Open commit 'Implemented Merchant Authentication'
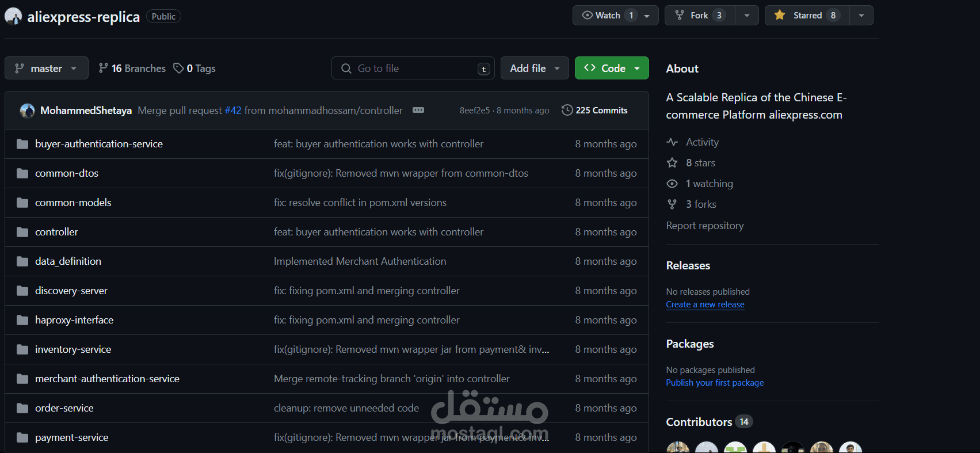 pyautogui.click(x=360, y=261)
